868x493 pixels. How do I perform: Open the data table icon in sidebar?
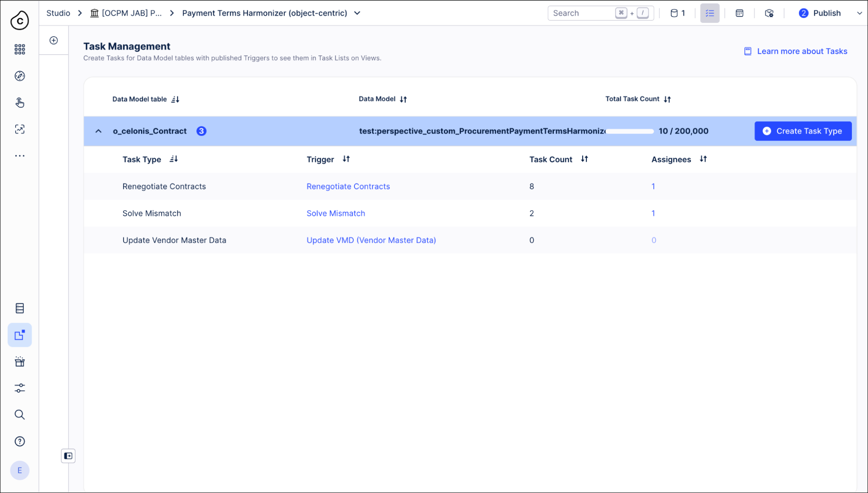(x=20, y=308)
